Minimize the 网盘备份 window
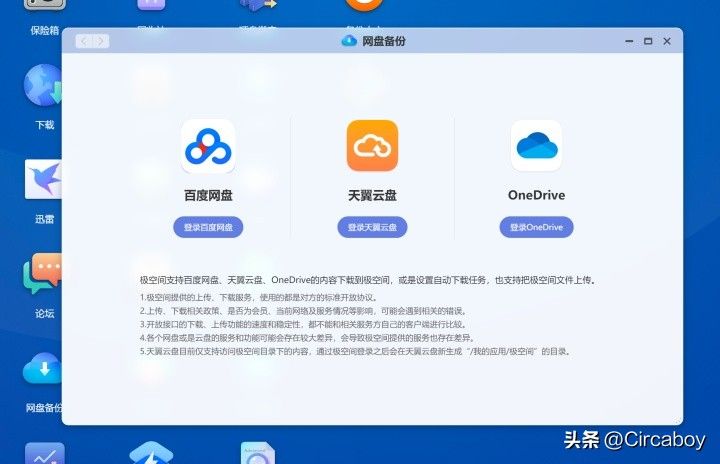720x464 pixels. click(x=629, y=41)
